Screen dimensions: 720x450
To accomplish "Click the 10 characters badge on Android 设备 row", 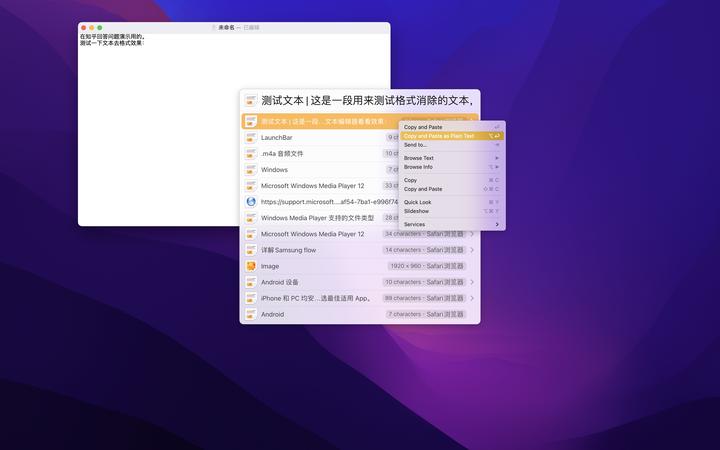I will point(424,282).
